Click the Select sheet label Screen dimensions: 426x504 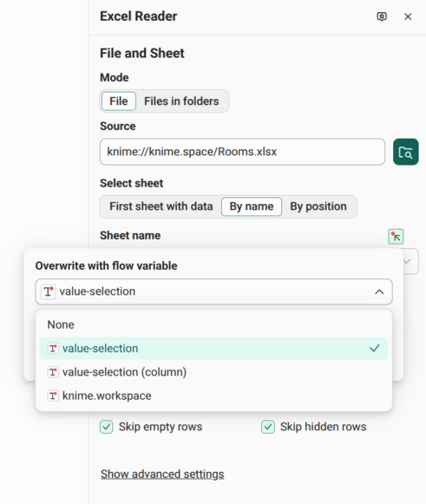pos(132,183)
